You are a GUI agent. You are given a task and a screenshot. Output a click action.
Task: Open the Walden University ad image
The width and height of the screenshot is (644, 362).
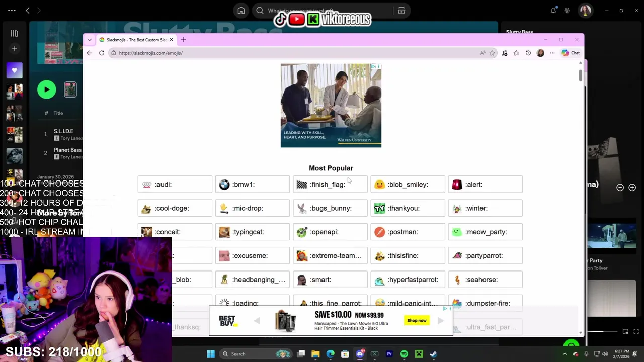coord(331,106)
